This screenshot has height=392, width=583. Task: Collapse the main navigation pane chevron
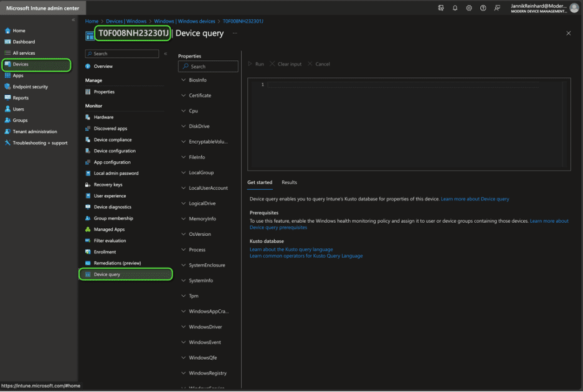pos(73,19)
